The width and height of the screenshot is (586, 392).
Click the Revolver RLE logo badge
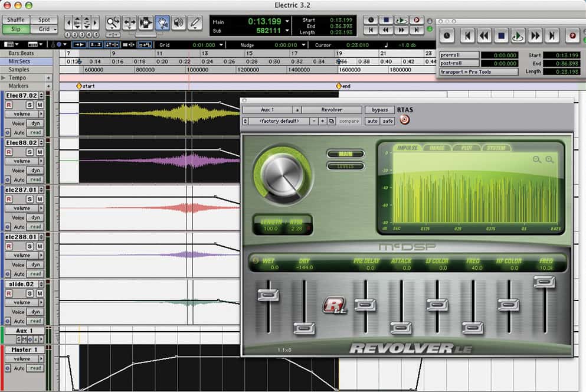point(335,305)
